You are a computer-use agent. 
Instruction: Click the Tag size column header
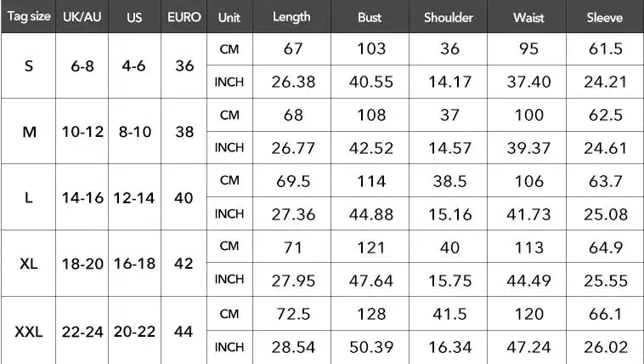pyautogui.click(x=28, y=17)
